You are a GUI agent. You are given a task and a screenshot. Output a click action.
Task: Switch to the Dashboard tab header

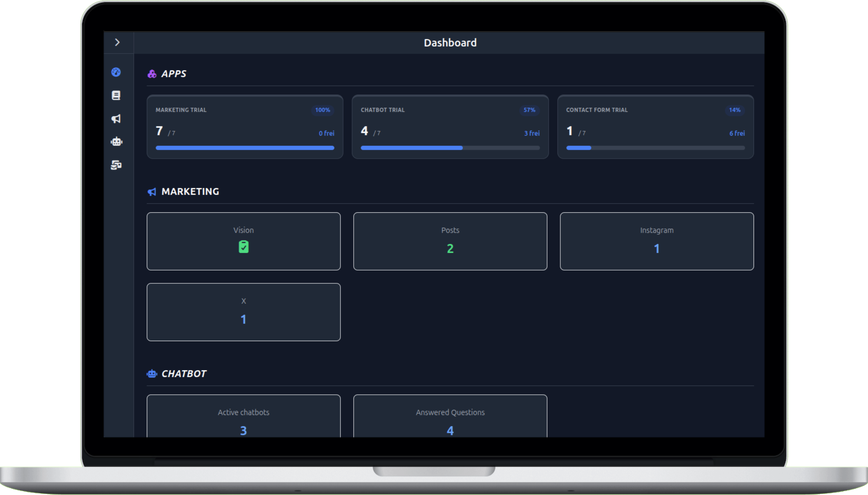pyautogui.click(x=450, y=42)
